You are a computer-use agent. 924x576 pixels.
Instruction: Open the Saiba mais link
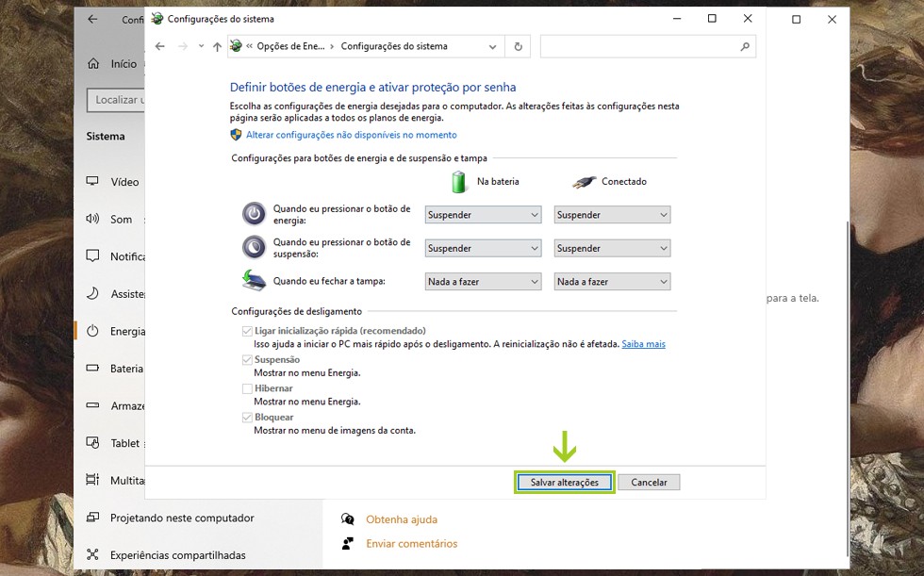[x=643, y=344]
